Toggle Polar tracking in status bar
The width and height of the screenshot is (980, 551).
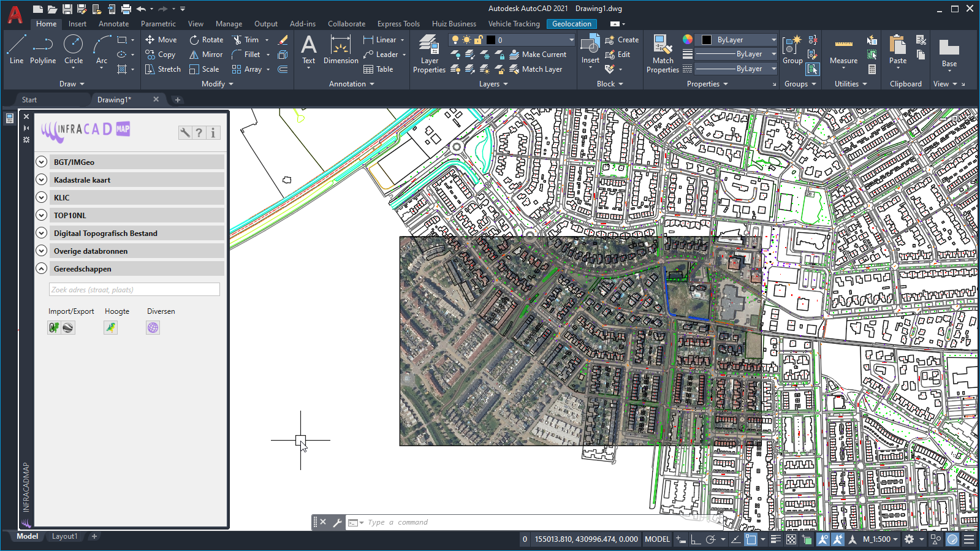click(x=710, y=539)
